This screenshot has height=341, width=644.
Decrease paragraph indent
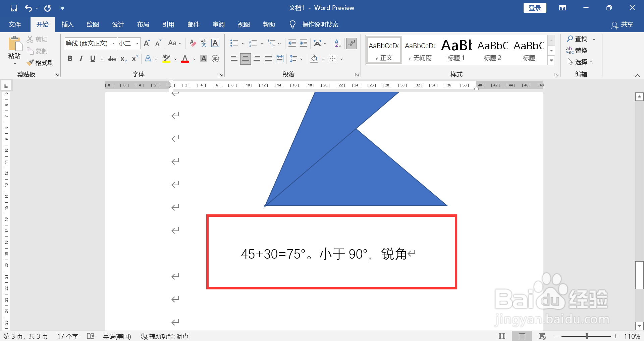292,43
